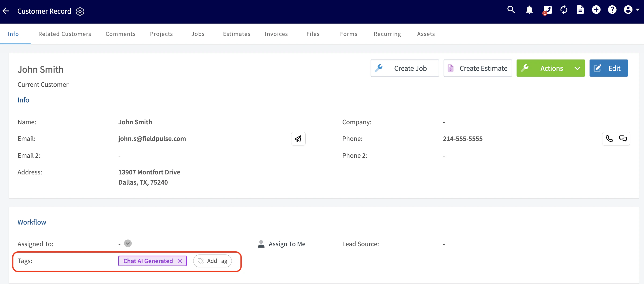
Task: Click the Dallas, TX, 75240 line
Action: (143, 182)
